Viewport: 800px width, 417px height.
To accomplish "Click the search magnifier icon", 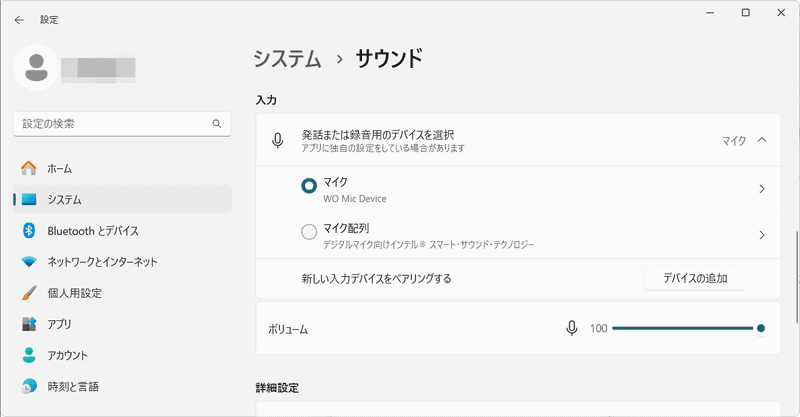I will tap(217, 124).
